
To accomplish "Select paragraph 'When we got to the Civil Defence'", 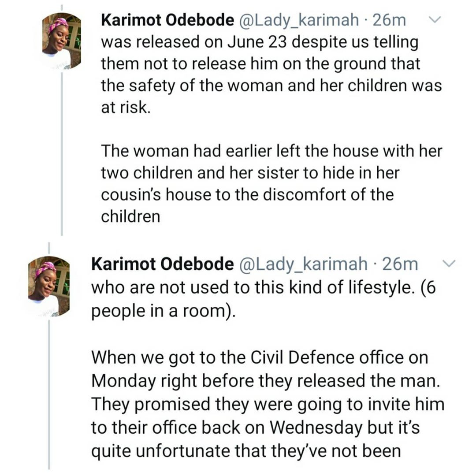I will point(268,404).
